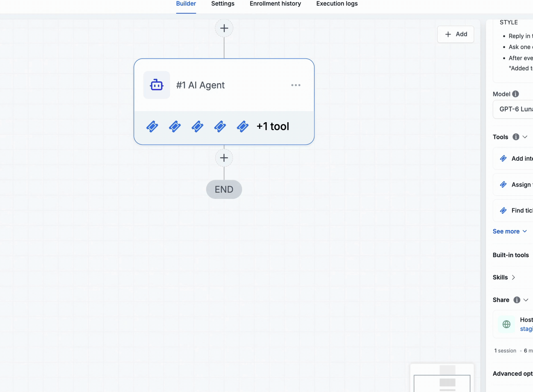Image resolution: width=533 pixels, height=392 pixels.
Task: Click the canvas minimap thumbnail
Action: click(442, 378)
